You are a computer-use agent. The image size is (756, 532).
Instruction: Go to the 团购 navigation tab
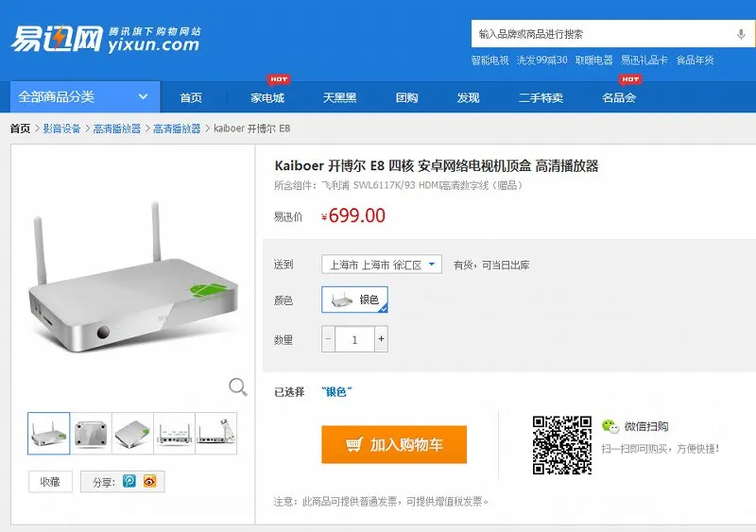(x=406, y=97)
